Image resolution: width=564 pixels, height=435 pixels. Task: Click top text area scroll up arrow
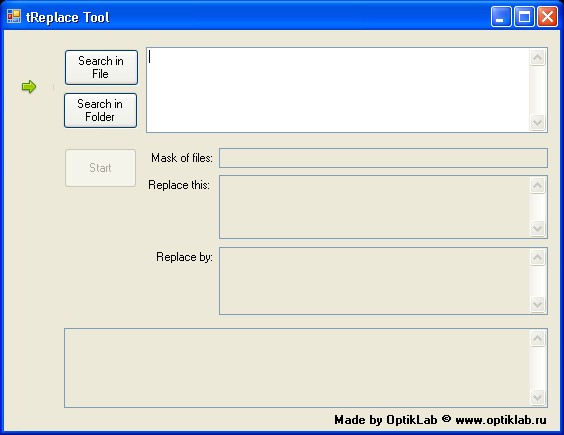click(538, 58)
